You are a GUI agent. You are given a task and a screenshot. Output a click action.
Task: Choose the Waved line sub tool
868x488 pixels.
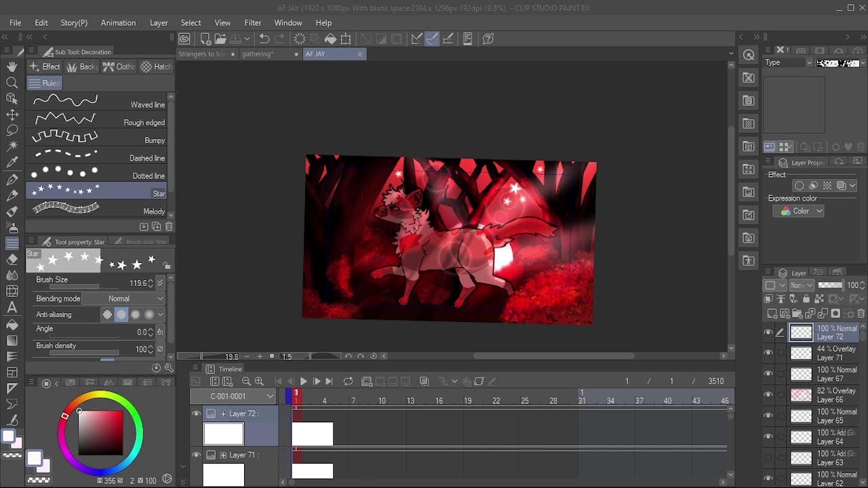point(96,102)
